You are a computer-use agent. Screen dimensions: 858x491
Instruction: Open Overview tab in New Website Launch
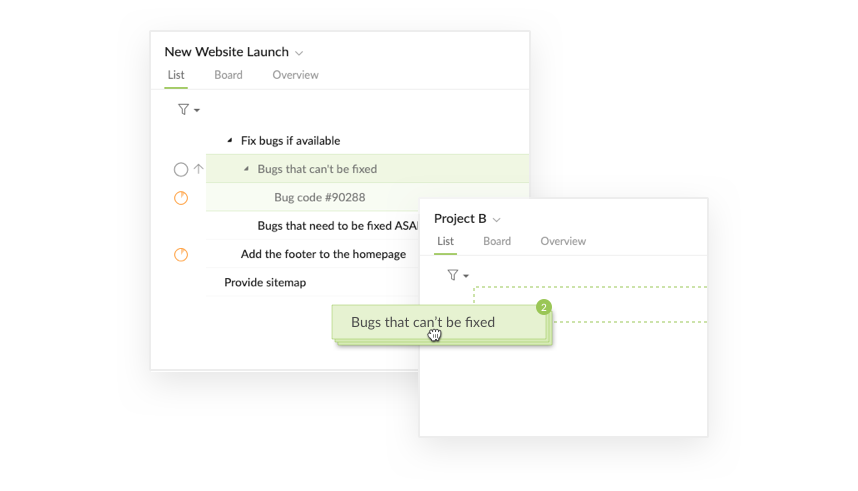pyautogui.click(x=295, y=75)
